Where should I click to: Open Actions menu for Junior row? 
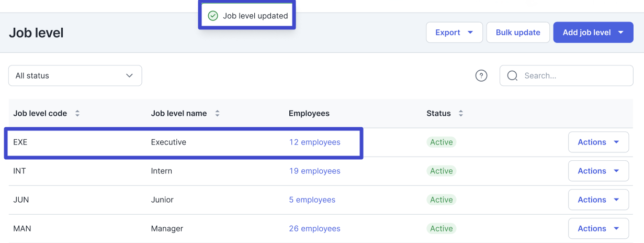598,200
